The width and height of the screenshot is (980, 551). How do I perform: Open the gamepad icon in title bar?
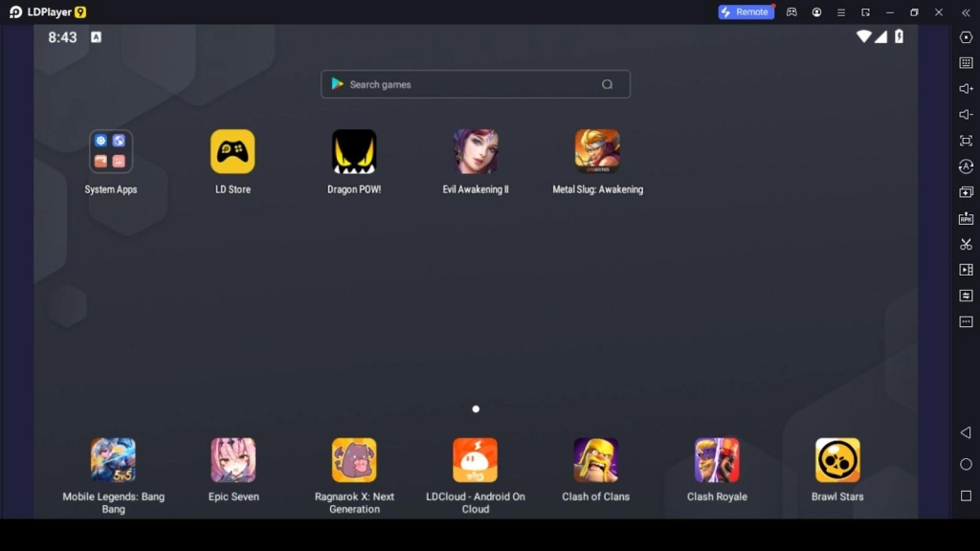791,11
